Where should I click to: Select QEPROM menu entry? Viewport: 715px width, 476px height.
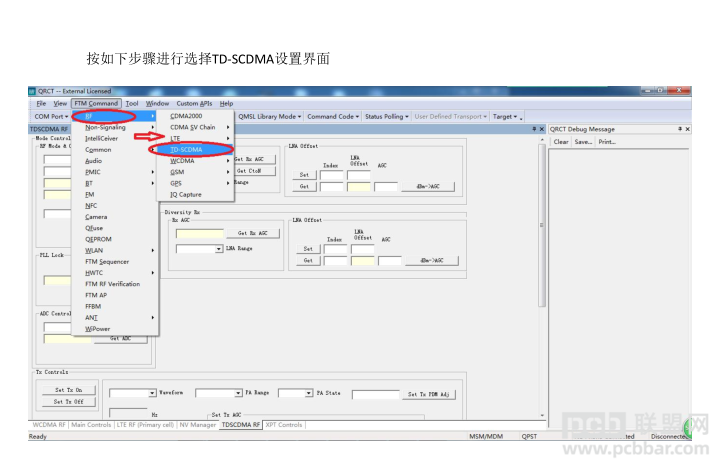click(115, 239)
